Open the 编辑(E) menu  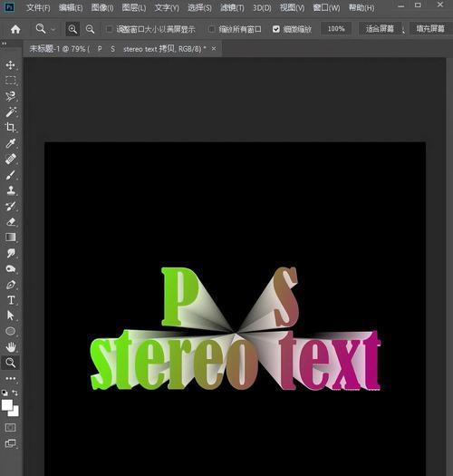pyautogui.click(x=71, y=8)
